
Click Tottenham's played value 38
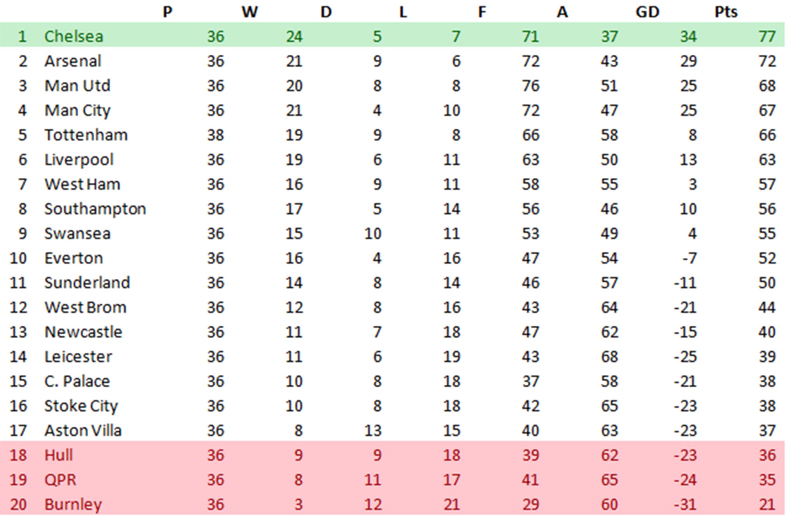[216, 135]
